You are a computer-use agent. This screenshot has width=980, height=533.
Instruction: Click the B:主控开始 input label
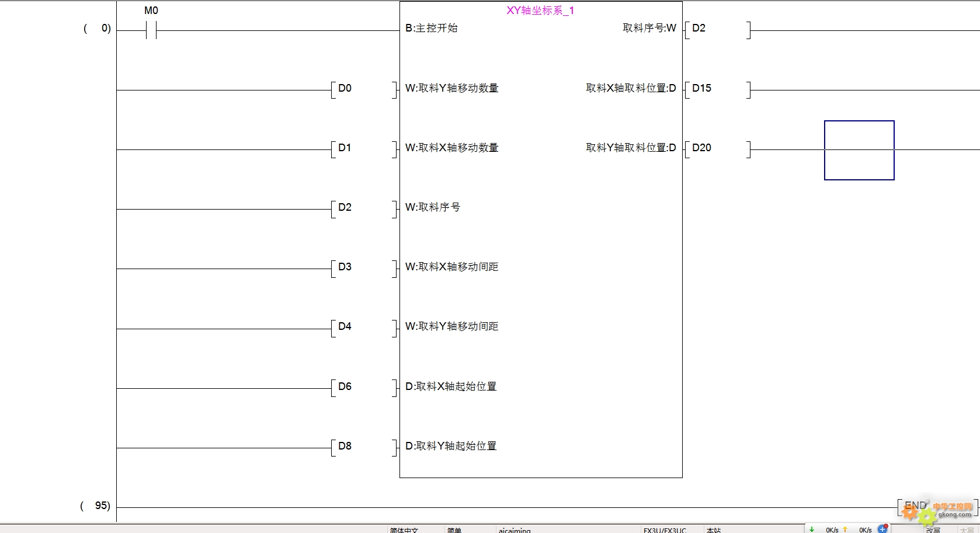point(432,28)
